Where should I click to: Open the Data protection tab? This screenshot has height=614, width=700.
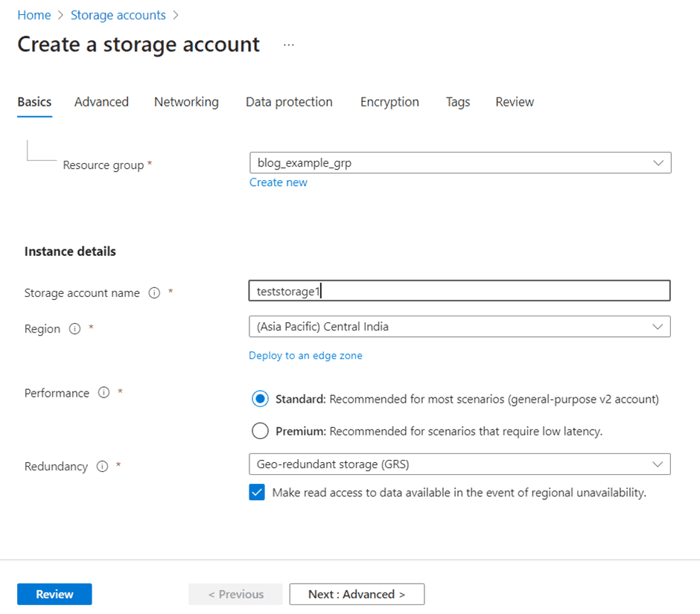coord(289,102)
